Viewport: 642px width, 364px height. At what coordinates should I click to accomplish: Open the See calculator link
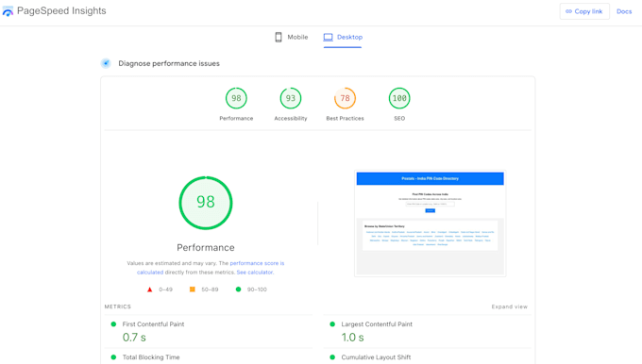click(255, 273)
